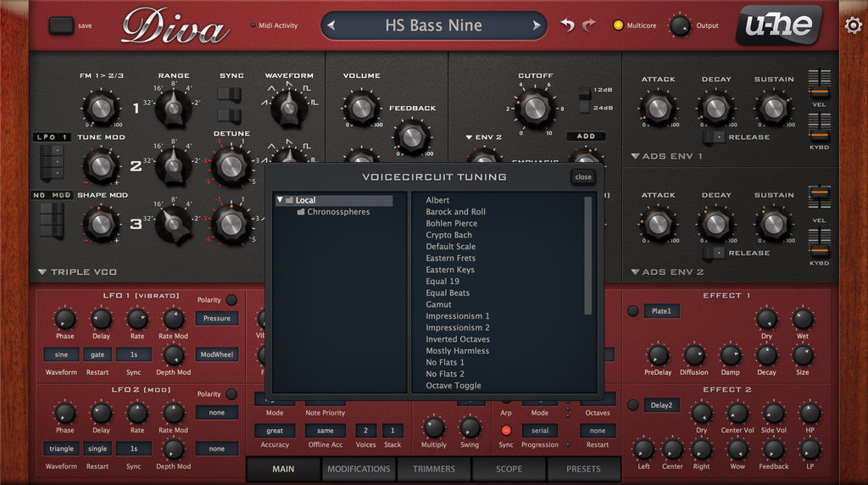Screen dimensions: 868x485
Task: Switch to the TRIMMERS tab
Action: click(x=434, y=469)
